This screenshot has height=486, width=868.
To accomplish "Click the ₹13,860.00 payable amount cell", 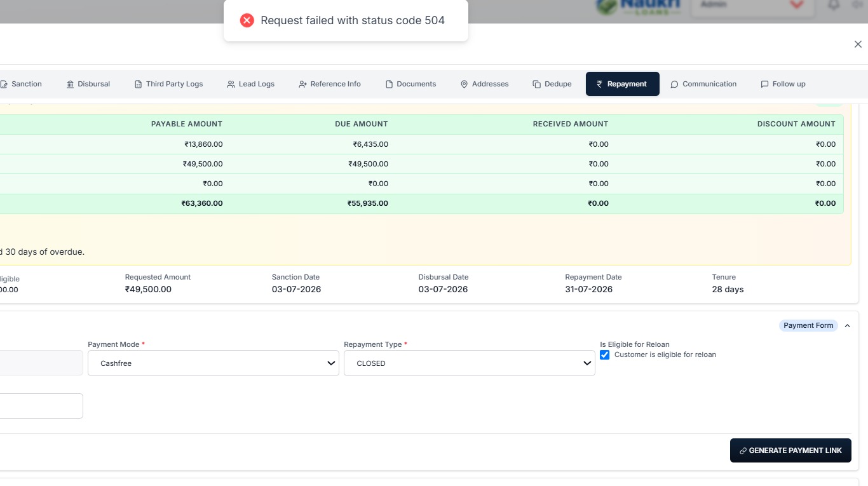I will point(204,144).
